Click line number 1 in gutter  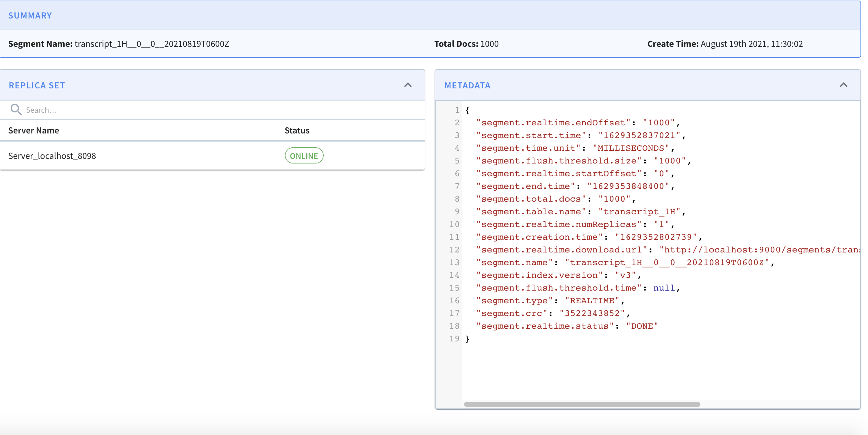click(x=457, y=110)
